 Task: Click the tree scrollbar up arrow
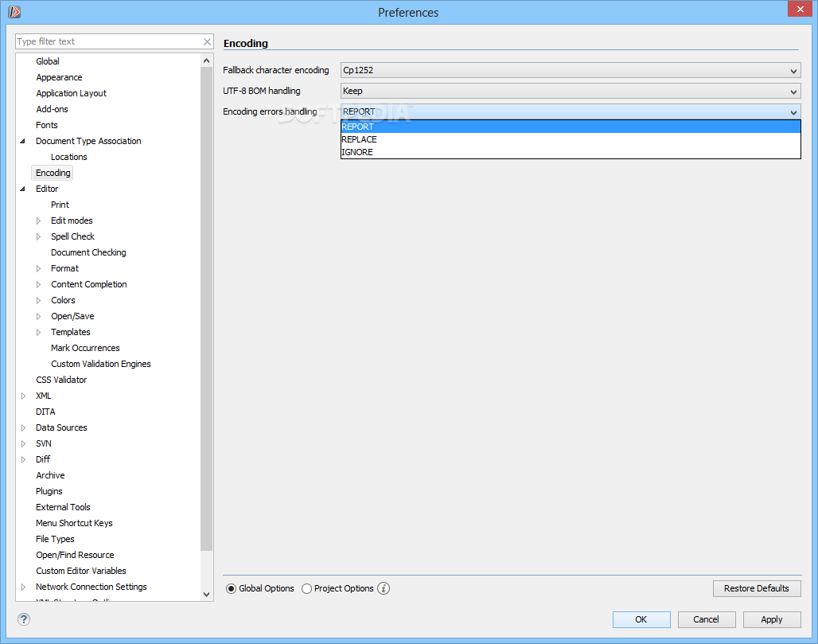tap(207, 60)
